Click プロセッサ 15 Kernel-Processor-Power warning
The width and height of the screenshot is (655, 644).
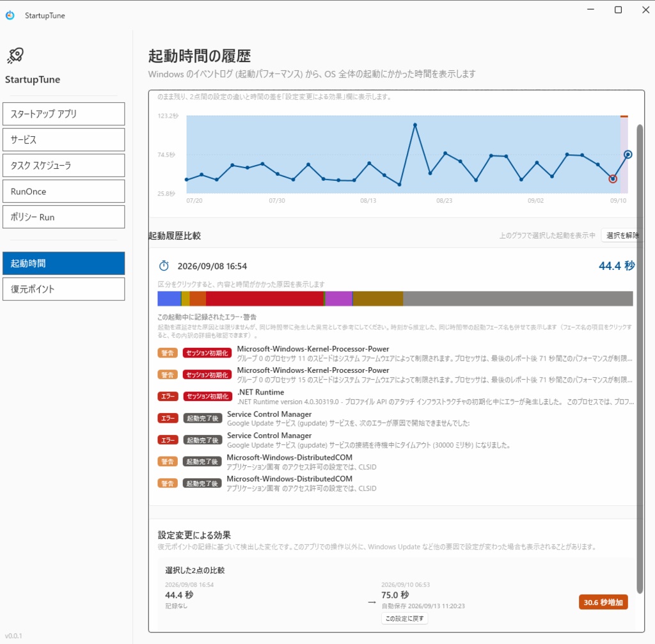tap(395, 375)
